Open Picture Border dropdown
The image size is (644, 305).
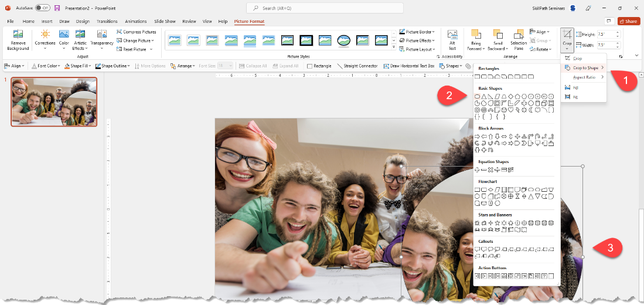tap(417, 32)
